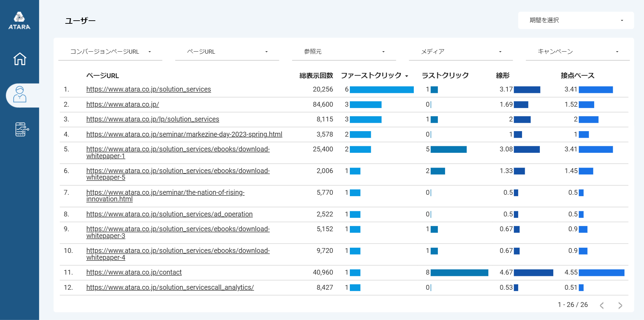Image resolution: width=644 pixels, height=320 pixels.
Task: Click the ラストクリック bar for contact row
Action: pos(459,273)
